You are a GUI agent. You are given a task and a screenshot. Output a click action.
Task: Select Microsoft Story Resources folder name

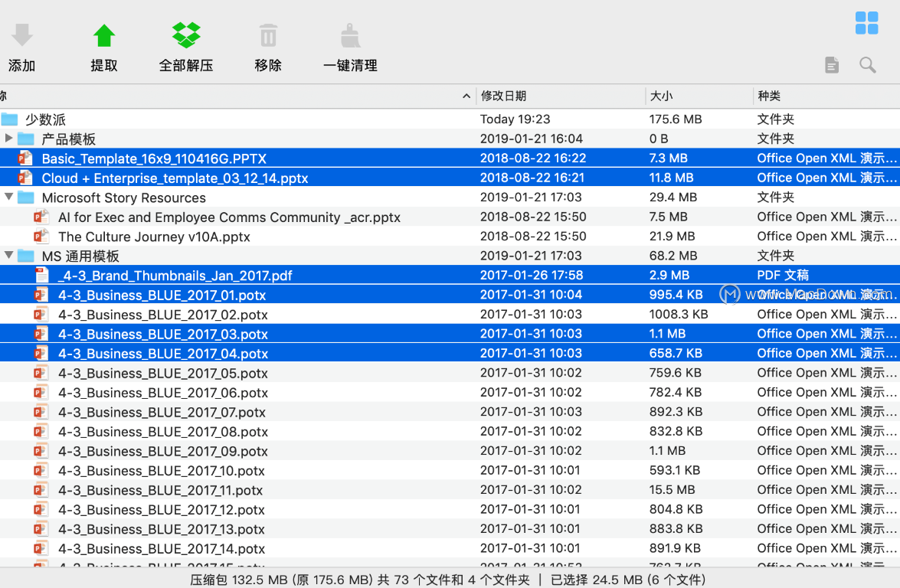click(123, 198)
